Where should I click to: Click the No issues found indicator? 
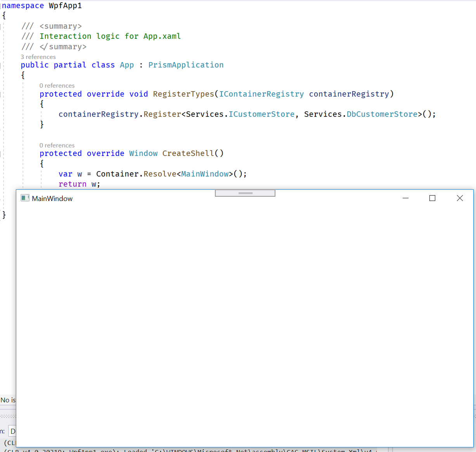pos(7,400)
